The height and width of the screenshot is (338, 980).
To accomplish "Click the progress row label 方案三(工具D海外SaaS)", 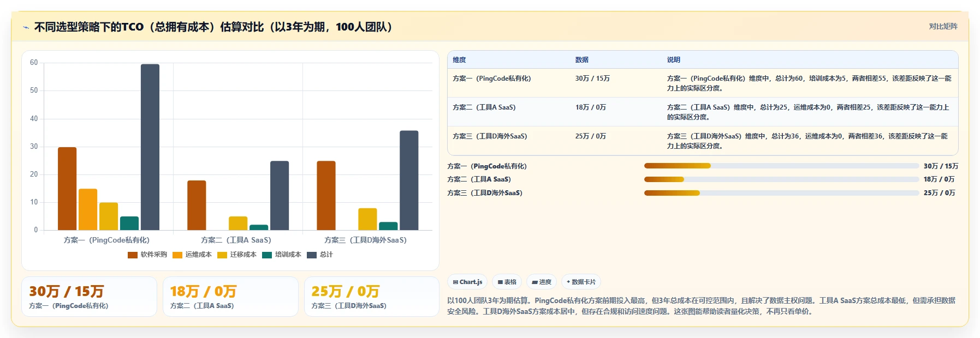I will 485,193.
